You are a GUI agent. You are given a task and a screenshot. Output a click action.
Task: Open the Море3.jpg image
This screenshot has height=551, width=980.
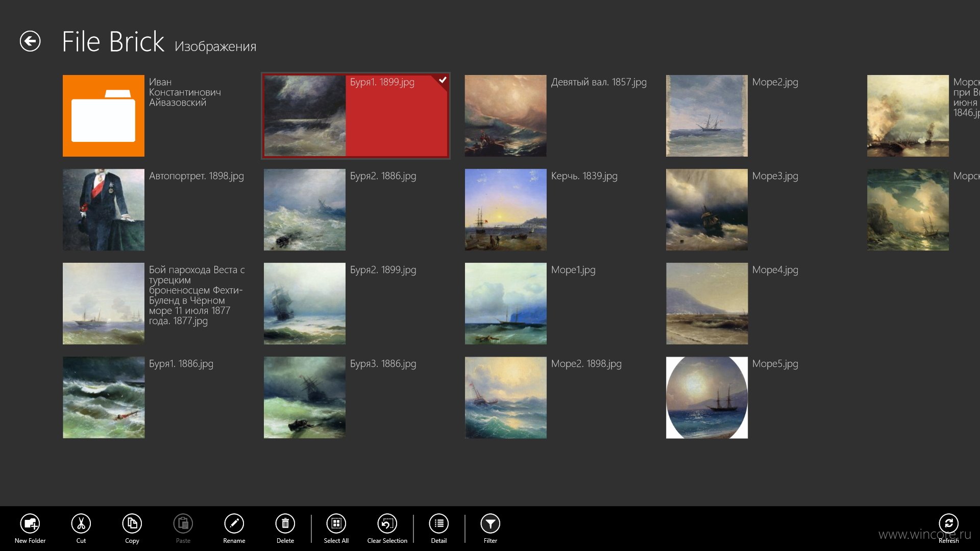[x=707, y=210]
